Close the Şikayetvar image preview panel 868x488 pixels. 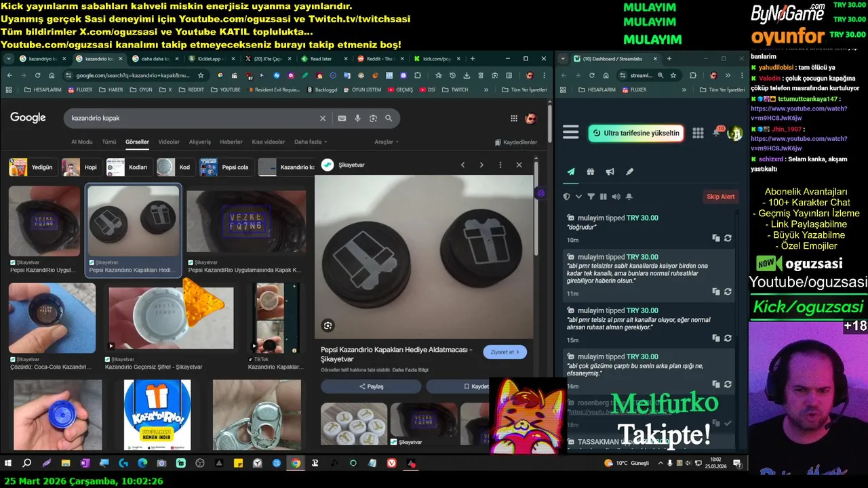[519, 165]
